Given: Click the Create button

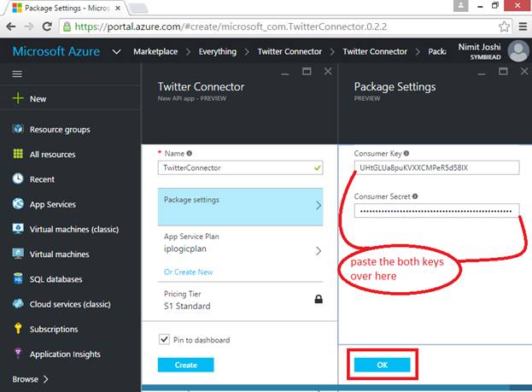Looking at the screenshot, I should pyautogui.click(x=185, y=365).
